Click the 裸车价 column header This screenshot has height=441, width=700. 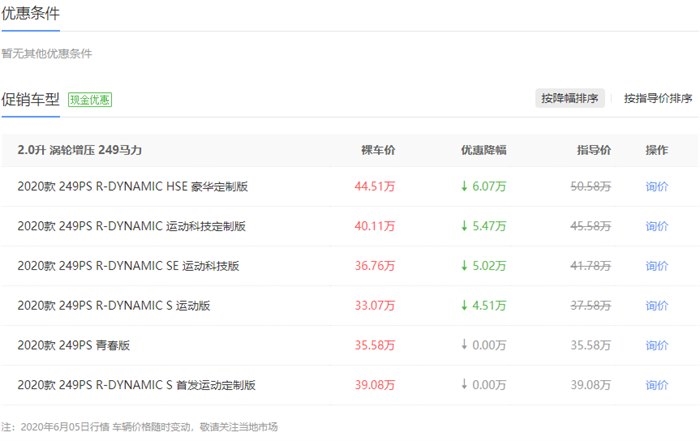coord(378,150)
